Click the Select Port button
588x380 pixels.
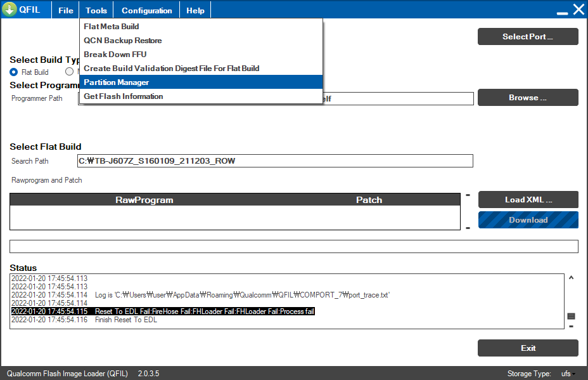(528, 36)
